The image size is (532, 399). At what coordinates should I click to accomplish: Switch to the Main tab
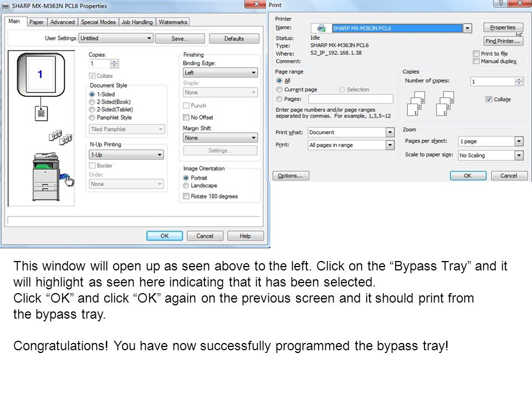click(14, 21)
